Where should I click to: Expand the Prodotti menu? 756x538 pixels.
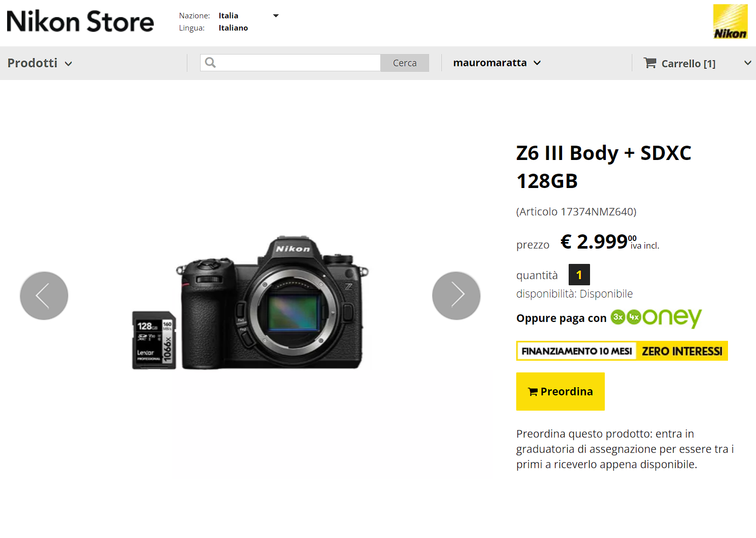(x=40, y=63)
